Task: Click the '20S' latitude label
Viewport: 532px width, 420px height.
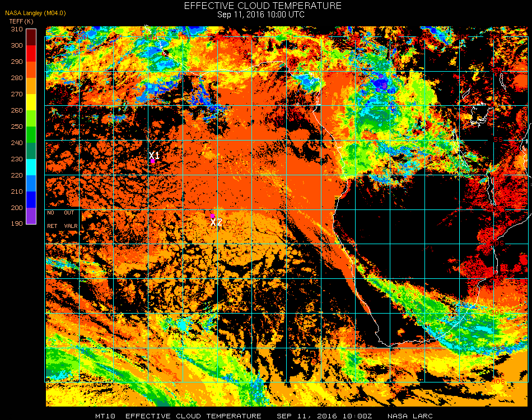Action: click(x=497, y=244)
